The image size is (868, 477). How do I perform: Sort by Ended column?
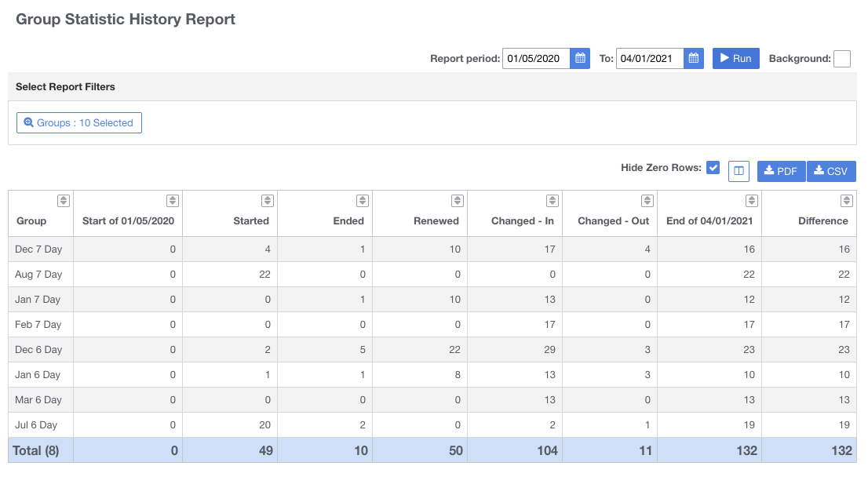363,201
